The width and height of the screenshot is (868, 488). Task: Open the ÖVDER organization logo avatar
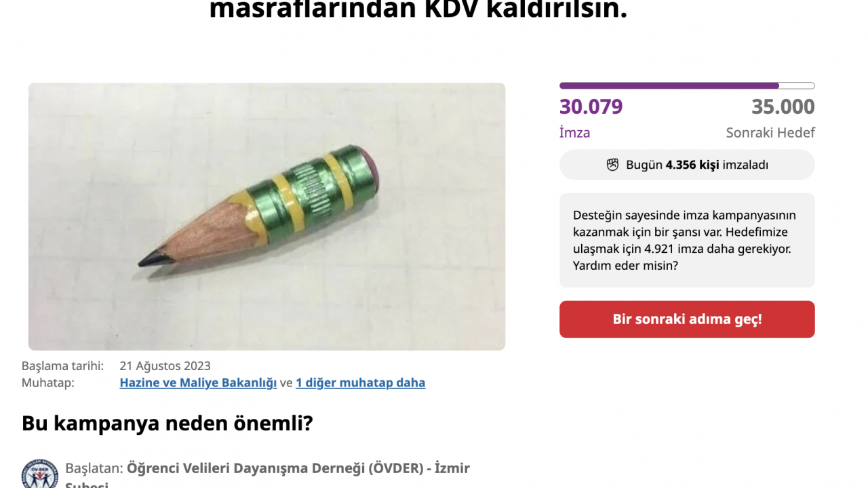coord(39,474)
